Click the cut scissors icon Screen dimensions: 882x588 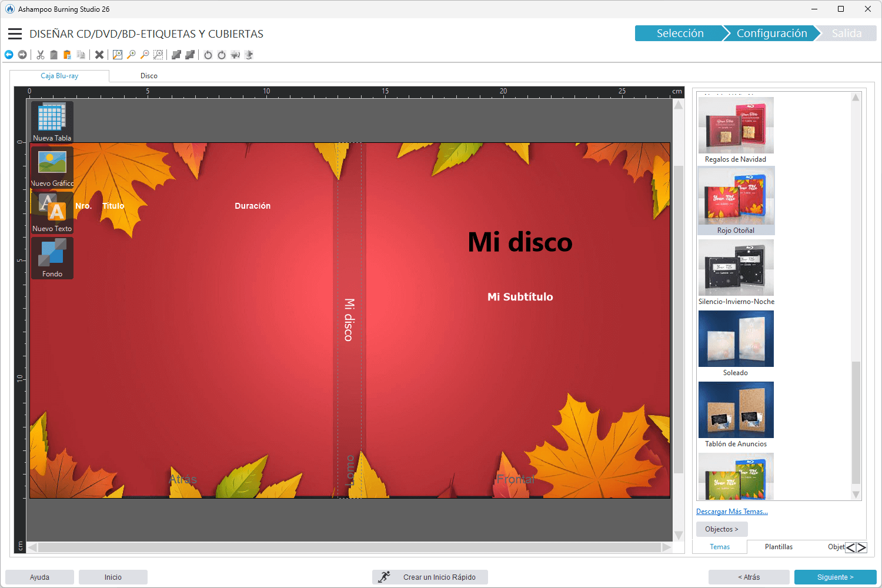[41, 55]
